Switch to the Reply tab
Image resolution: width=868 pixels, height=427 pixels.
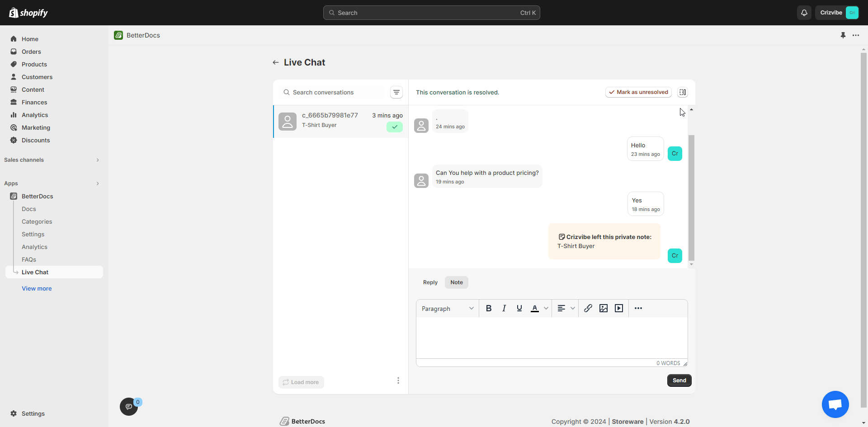click(x=430, y=282)
